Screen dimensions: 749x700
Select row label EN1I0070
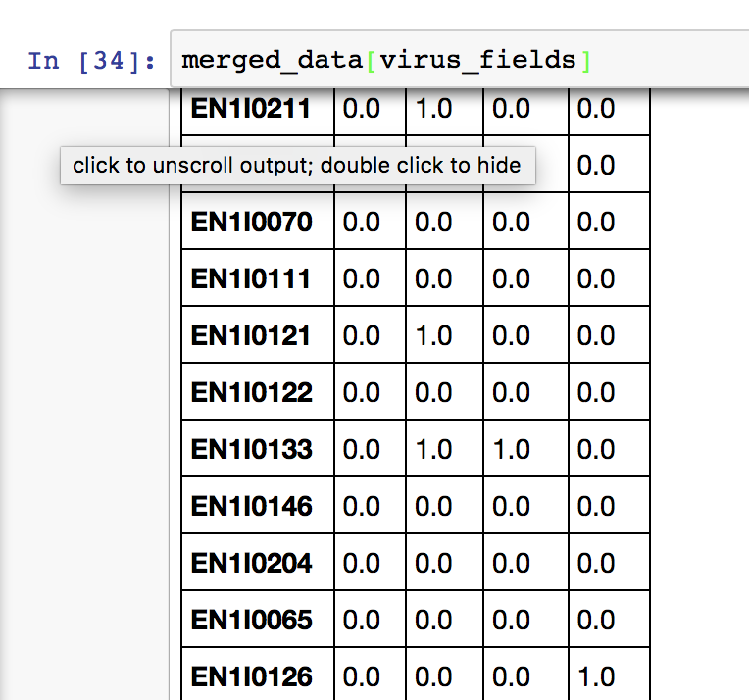(x=251, y=222)
